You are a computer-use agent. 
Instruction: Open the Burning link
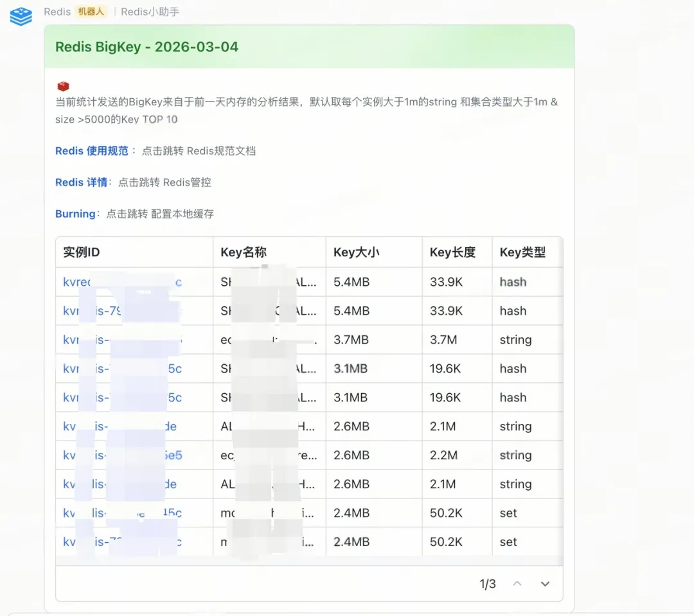pyautogui.click(x=75, y=214)
